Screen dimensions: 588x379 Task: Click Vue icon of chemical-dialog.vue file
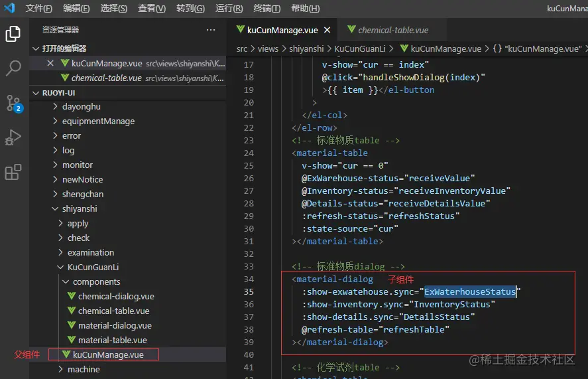pyautogui.click(x=71, y=296)
